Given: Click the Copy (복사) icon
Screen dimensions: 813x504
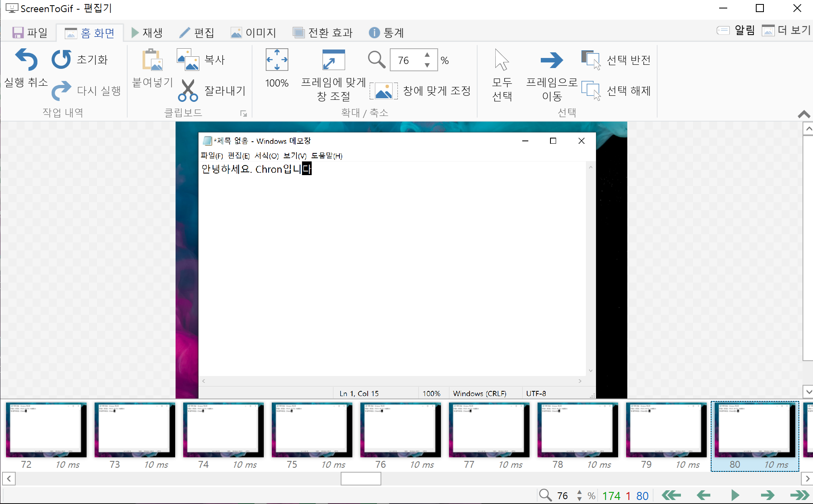Looking at the screenshot, I should [188, 60].
